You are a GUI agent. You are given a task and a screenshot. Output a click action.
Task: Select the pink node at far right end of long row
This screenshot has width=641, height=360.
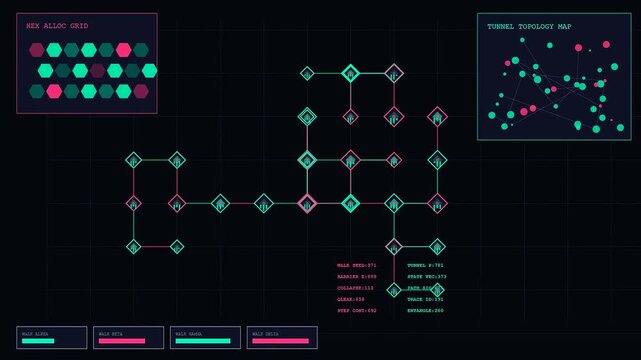[437, 203]
